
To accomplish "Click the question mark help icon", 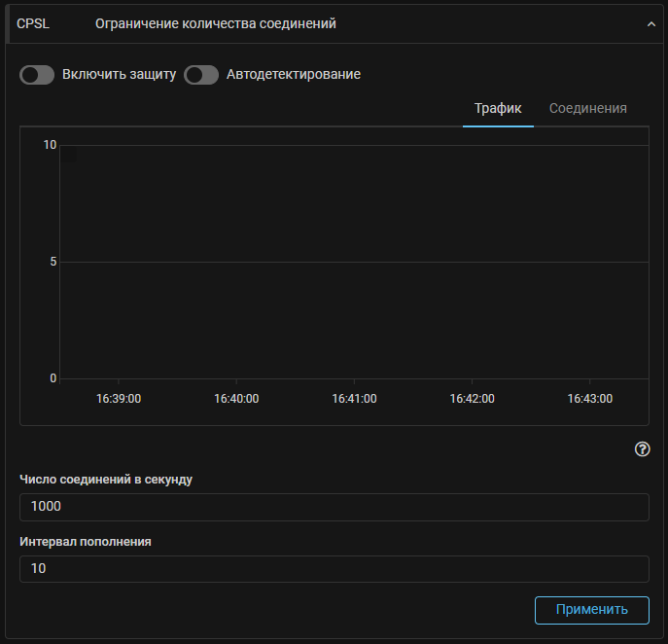I will click(642, 449).
